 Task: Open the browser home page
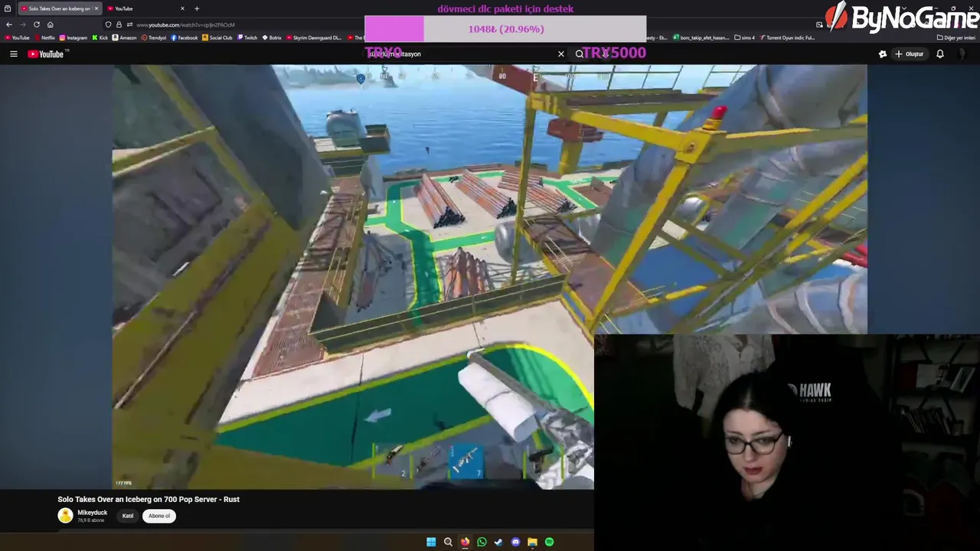point(50,24)
